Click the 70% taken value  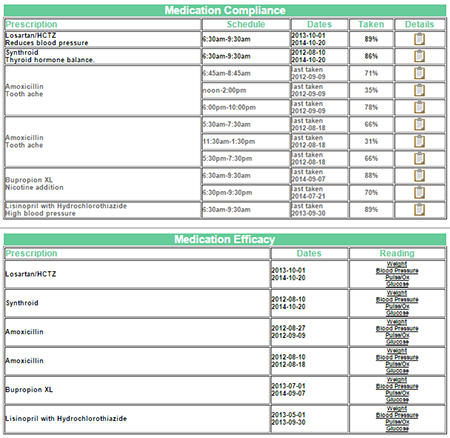371,193
